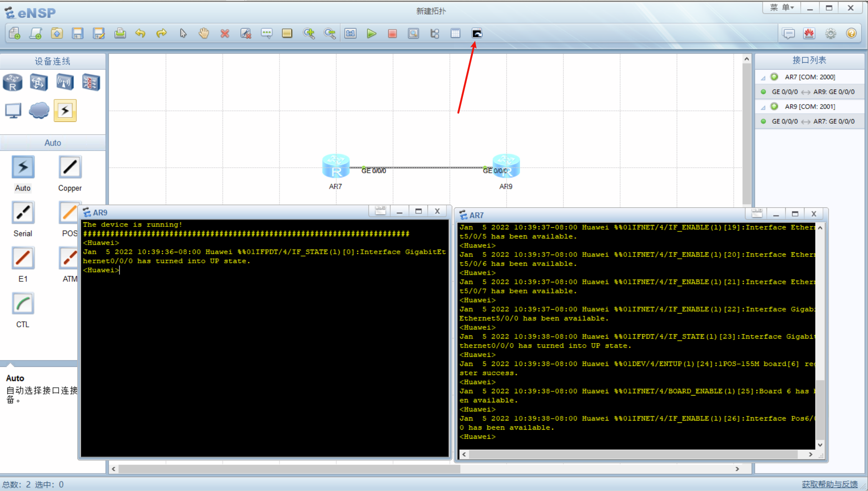This screenshot has height=491, width=868.
Task: Click the Save toolbar icon
Action: click(x=78, y=33)
